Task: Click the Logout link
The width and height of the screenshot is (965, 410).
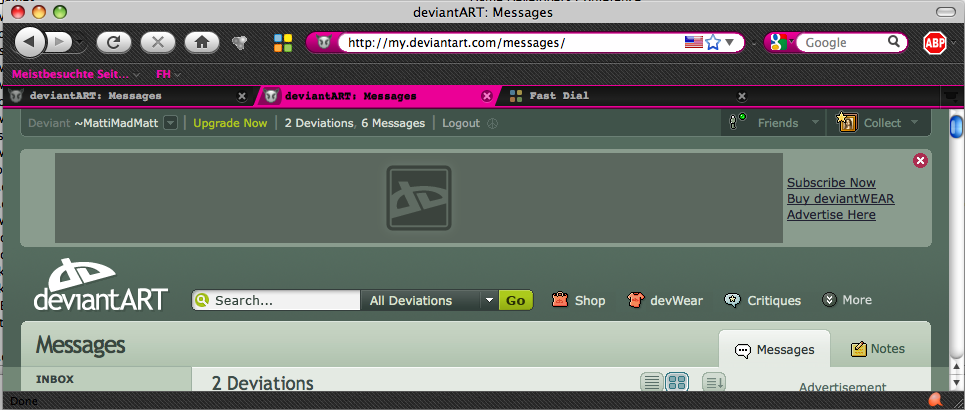Action: [x=461, y=123]
